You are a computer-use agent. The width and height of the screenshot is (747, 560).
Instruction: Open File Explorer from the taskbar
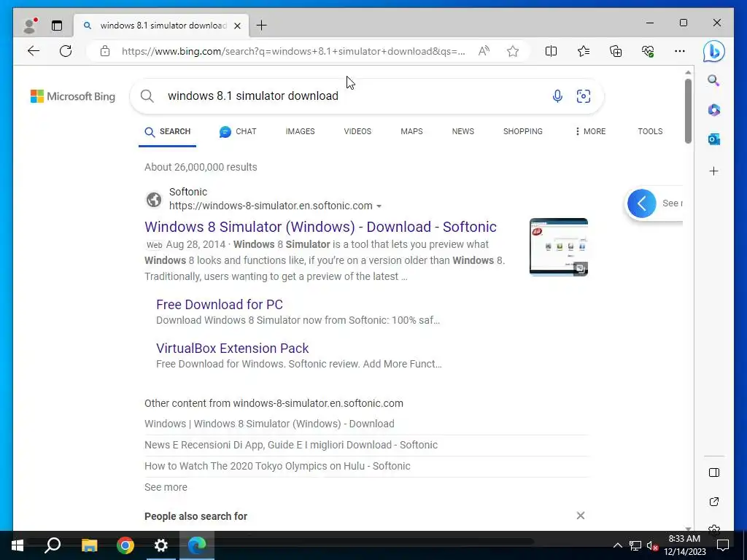pyautogui.click(x=89, y=545)
